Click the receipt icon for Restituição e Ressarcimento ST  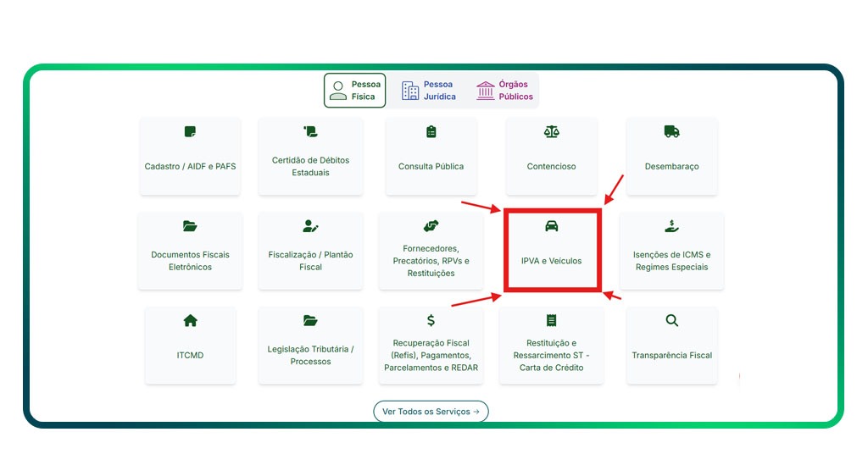click(552, 321)
